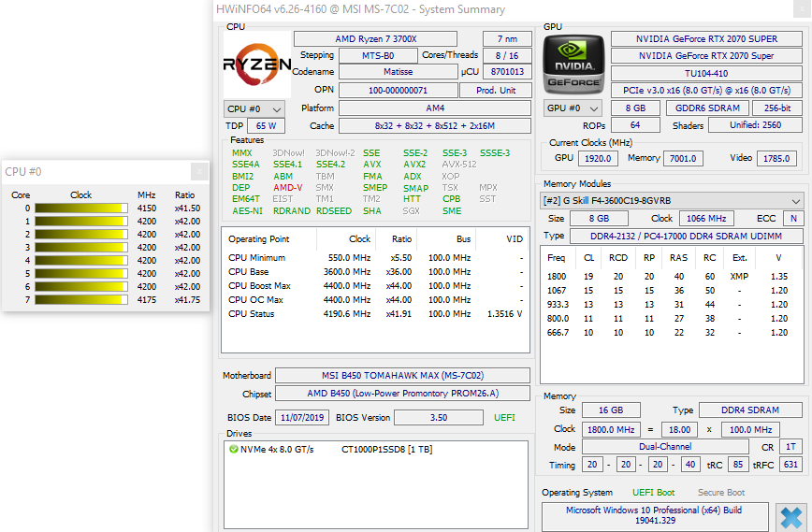Screen dimensions: 812x532
Task: Click the Dual-Channel mode field
Action: [665, 447]
